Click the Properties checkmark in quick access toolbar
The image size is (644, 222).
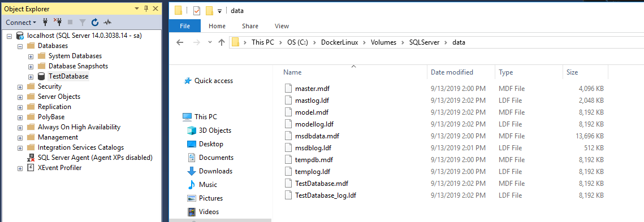(x=197, y=11)
